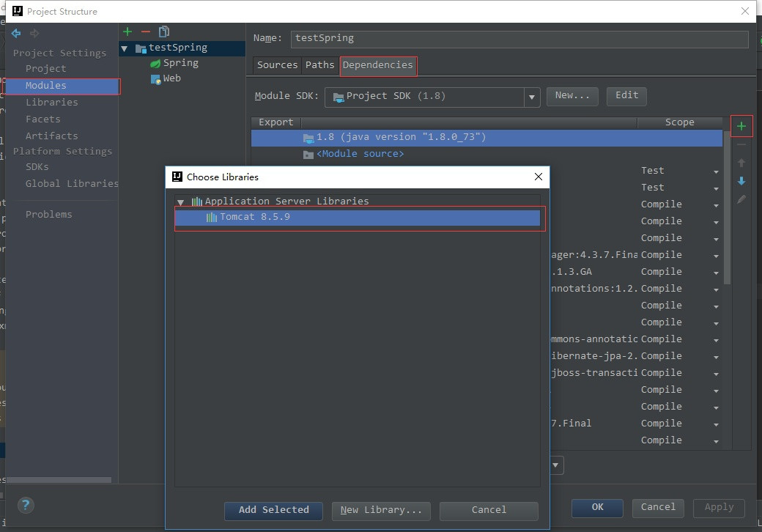Click the dependencies list vertical scrollbar
The height and width of the screenshot is (532, 762).
pyautogui.click(x=727, y=209)
